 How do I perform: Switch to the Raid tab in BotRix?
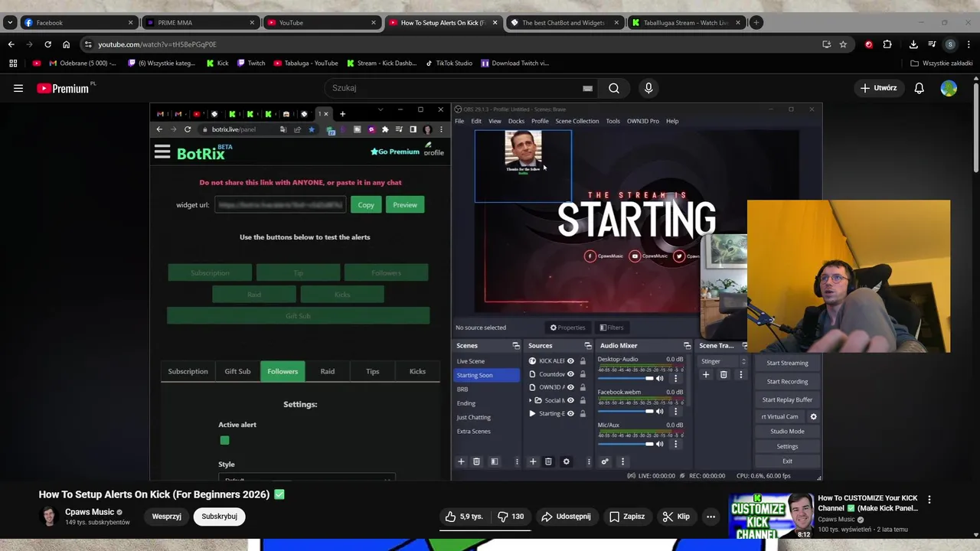pos(328,371)
